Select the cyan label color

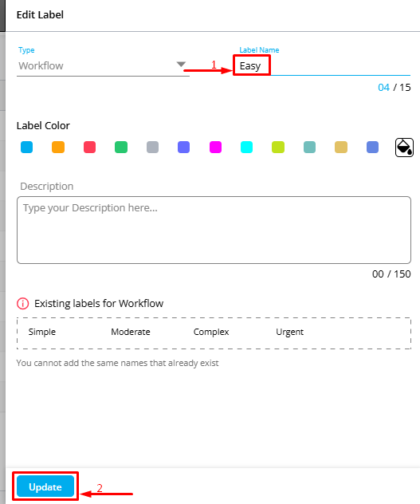247,148
